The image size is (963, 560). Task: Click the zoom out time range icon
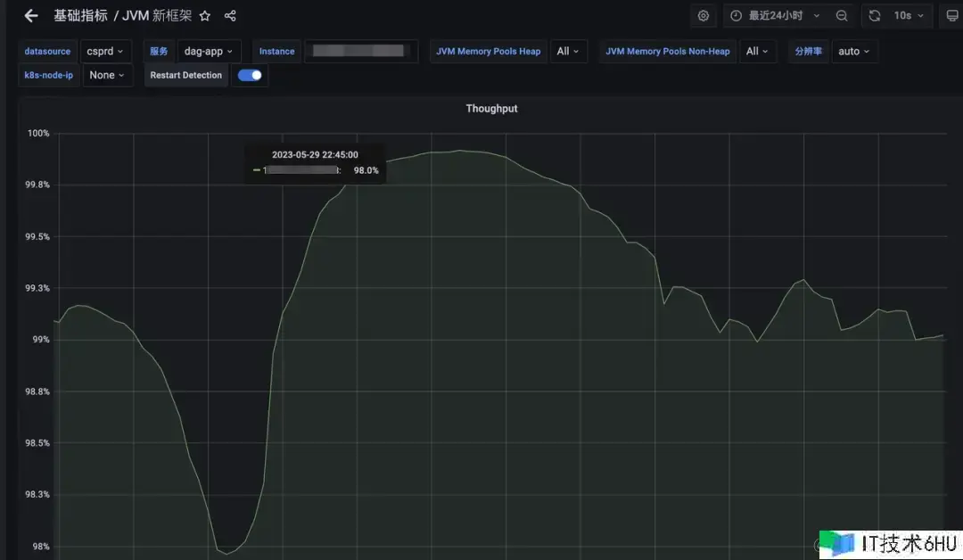842,16
